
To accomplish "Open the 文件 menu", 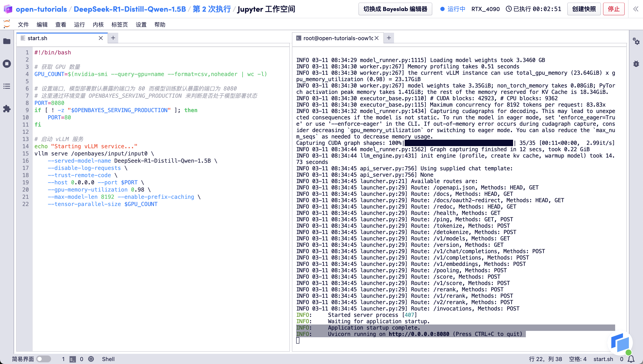I will 23,24.
